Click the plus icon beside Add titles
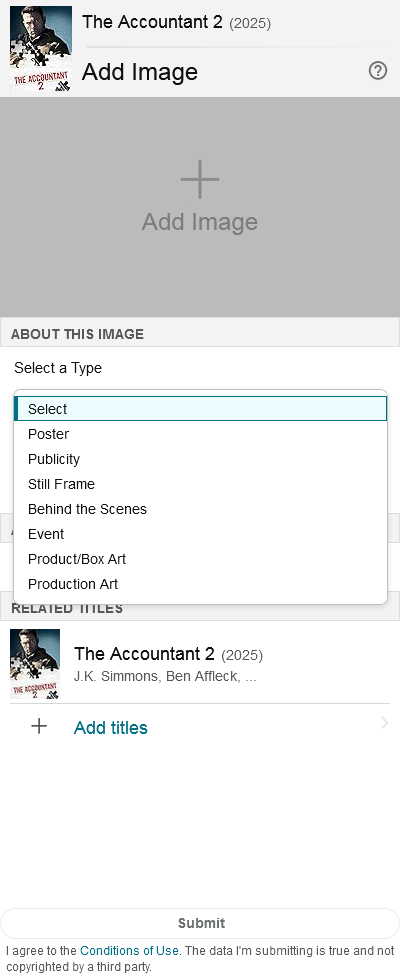Viewport: 400px width, 979px height. coord(39,726)
